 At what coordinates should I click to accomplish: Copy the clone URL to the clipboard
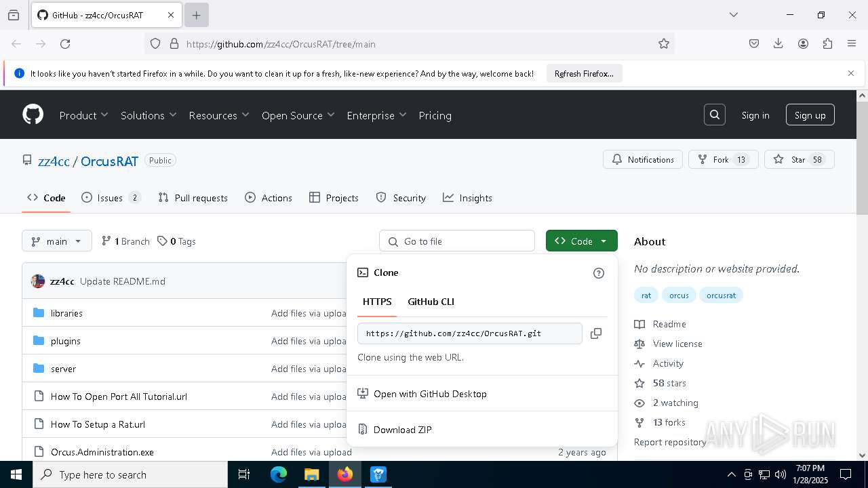point(596,333)
